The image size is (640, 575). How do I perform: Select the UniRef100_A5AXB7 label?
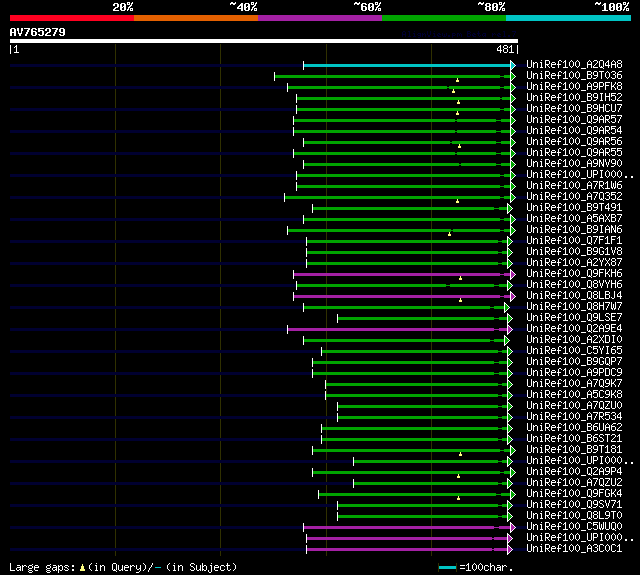(x=574, y=219)
